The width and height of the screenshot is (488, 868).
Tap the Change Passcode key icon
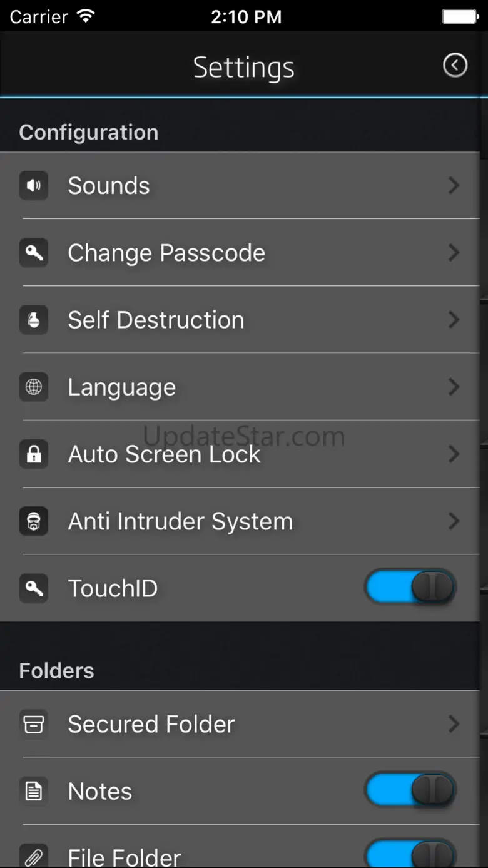[34, 253]
